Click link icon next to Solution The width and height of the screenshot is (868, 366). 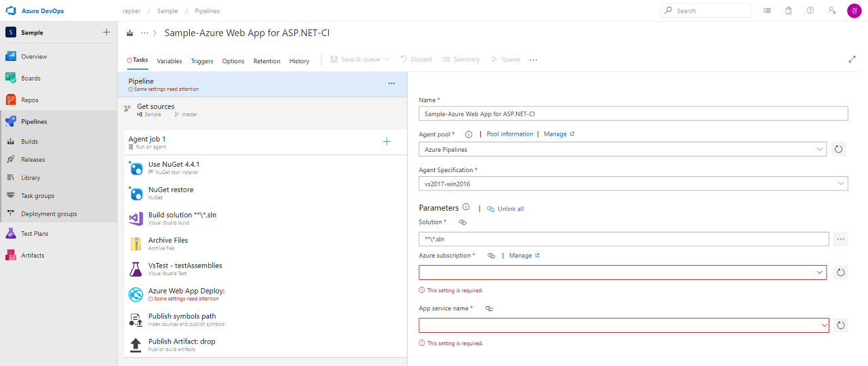tap(463, 222)
